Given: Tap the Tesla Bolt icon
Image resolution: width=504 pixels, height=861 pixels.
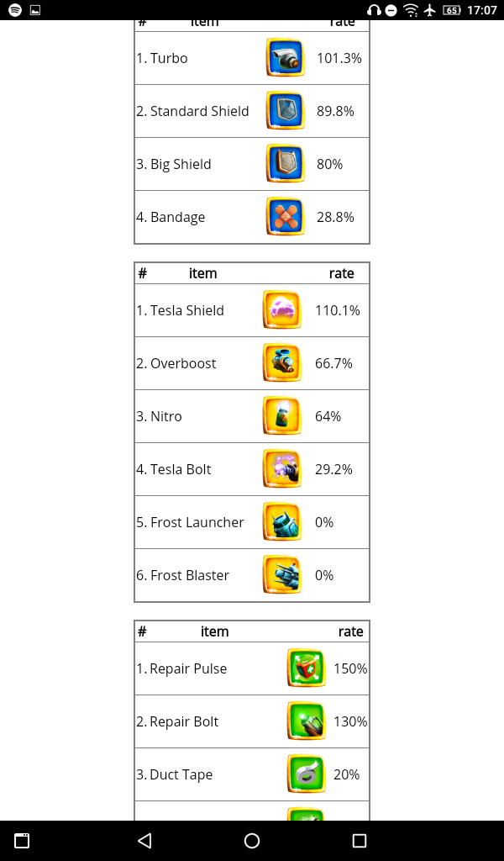Looking at the screenshot, I should [281, 469].
